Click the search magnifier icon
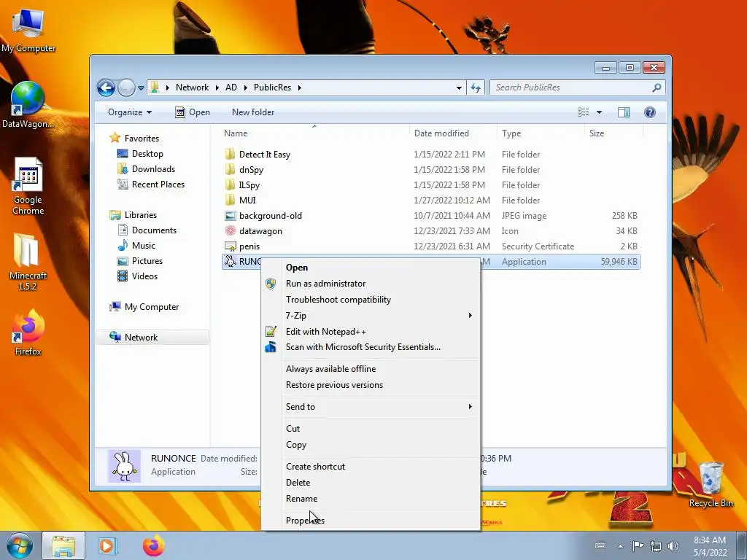The image size is (747, 560). (x=657, y=87)
